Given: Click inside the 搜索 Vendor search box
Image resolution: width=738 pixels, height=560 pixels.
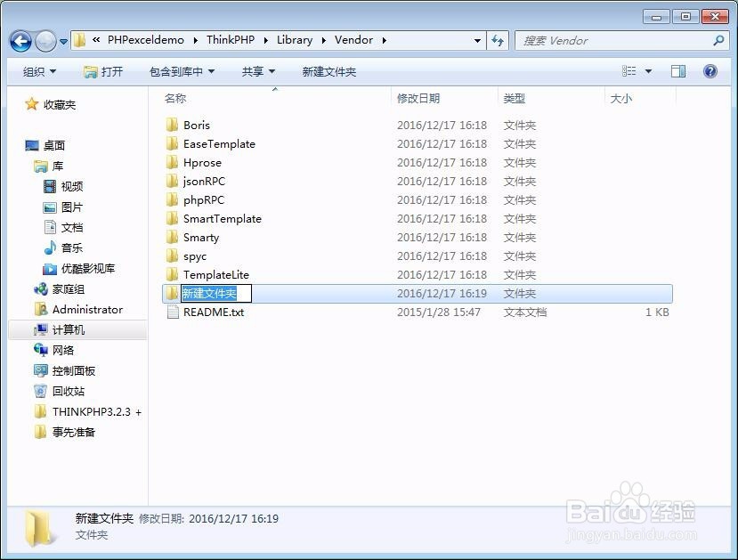Looking at the screenshot, I should pyautogui.click(x=614, y=40).
